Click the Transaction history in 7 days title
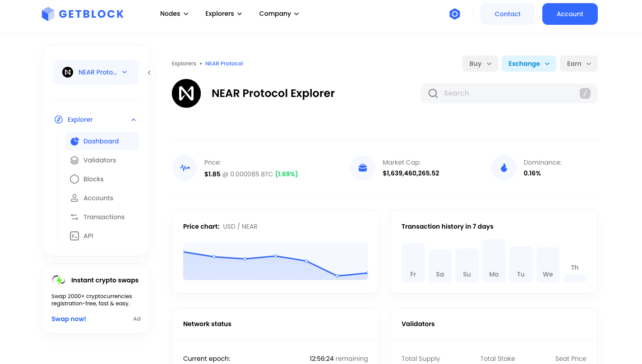This screenshot has height=364, width=642. coord(448,226)
